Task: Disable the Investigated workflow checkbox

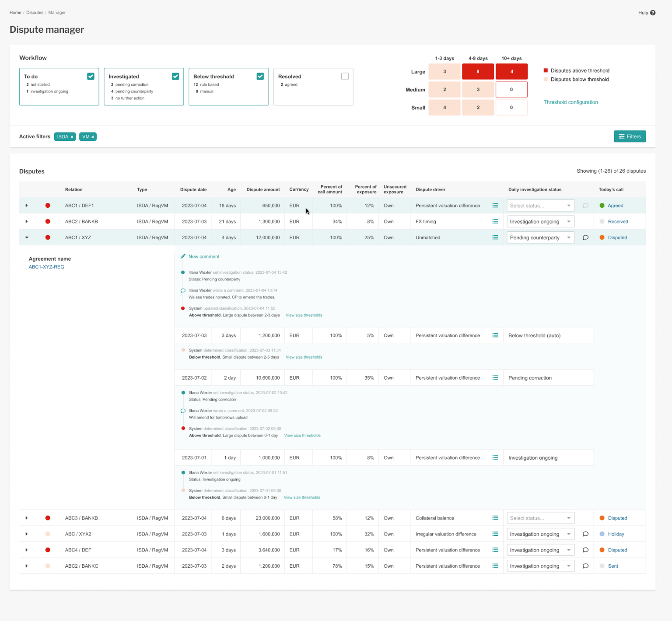Action: tap(175, 76)
